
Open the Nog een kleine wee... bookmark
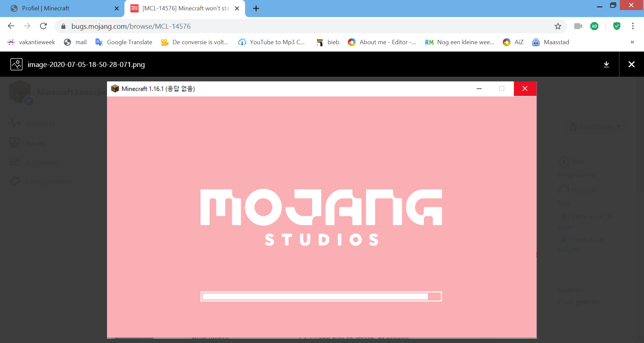click(460, 42)
